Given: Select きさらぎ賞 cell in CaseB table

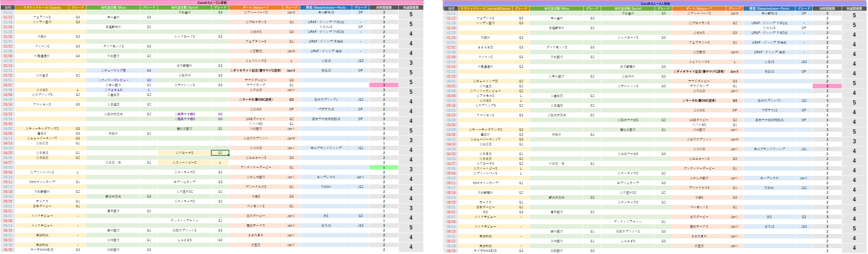Looking at the screenshot, I should [486, 47].
